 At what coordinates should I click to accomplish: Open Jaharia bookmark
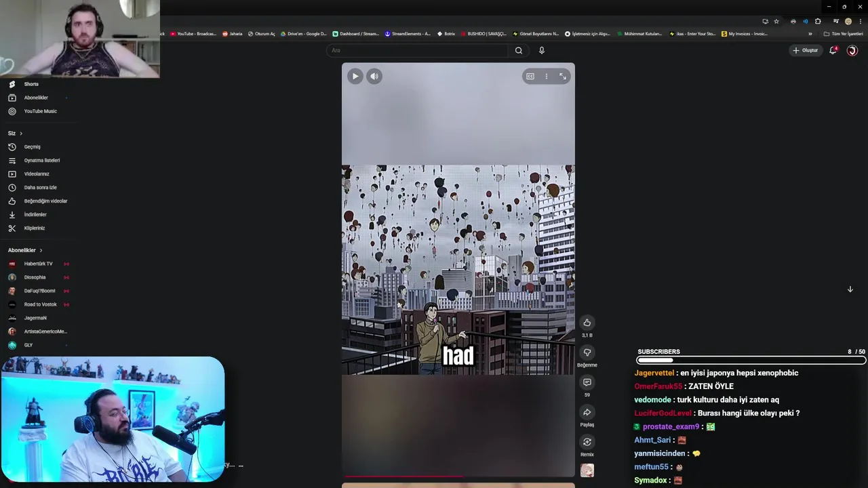pyautogui.click(x=232, y=34)
